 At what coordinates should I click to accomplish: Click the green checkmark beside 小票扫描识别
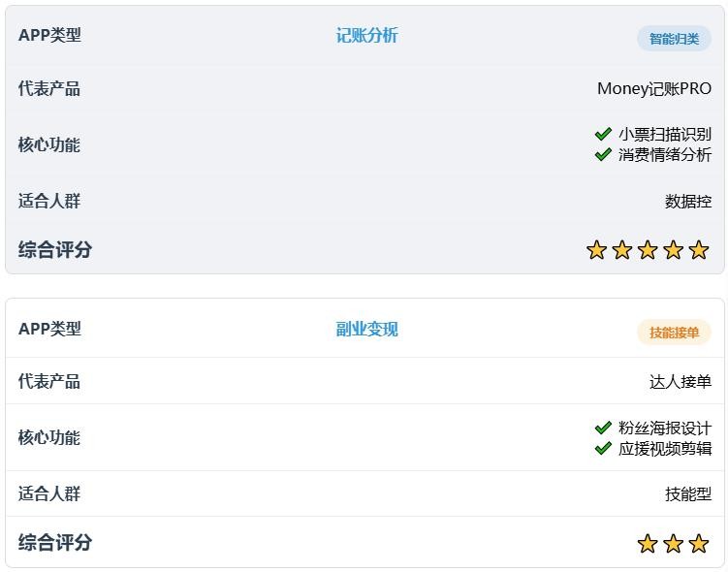point(603,134)
